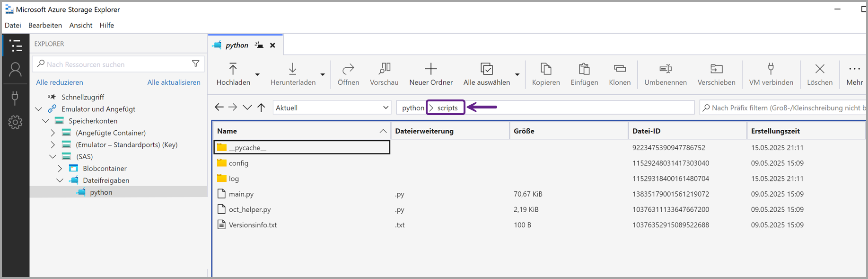868x279 pixels.
Task: Click the Alle reduzieren link
Action: tap(60, 82)
